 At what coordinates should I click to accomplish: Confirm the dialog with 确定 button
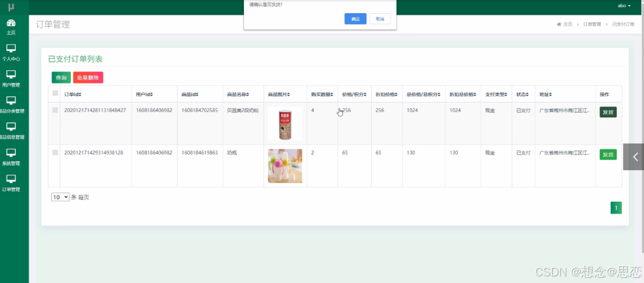[x=355, y=19]
